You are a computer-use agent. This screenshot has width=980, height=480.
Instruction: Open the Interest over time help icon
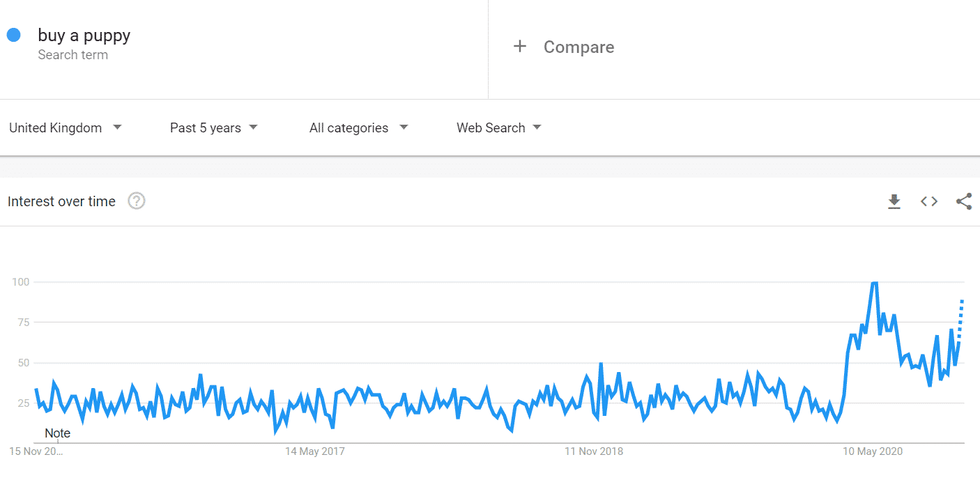pyautogui.click(x=137, y=201)
